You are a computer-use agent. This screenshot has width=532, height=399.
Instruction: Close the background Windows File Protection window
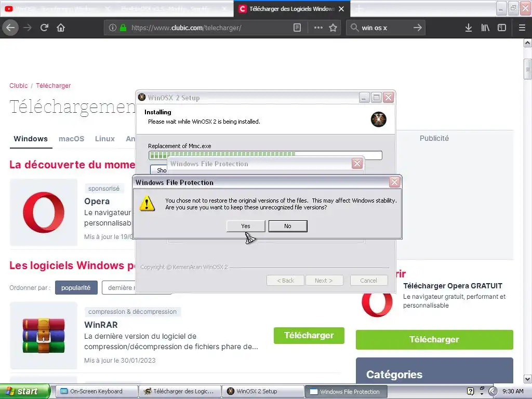coord(357,164)
